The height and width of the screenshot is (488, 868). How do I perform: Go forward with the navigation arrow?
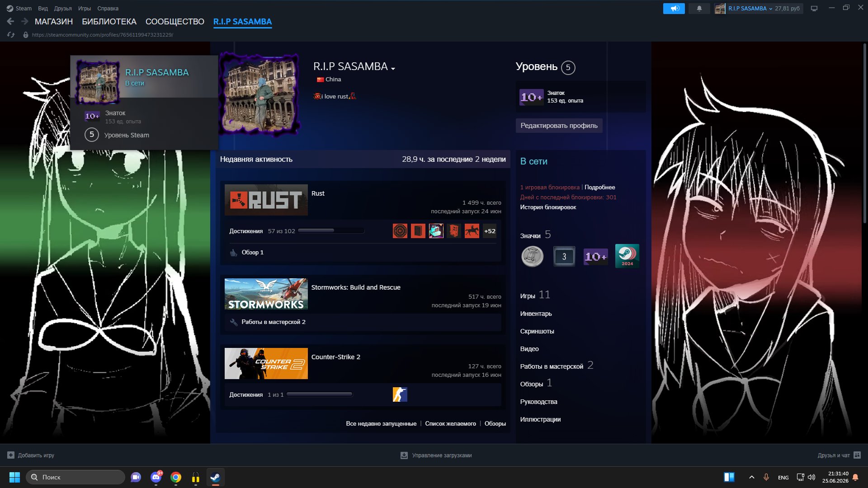point(24,21)
